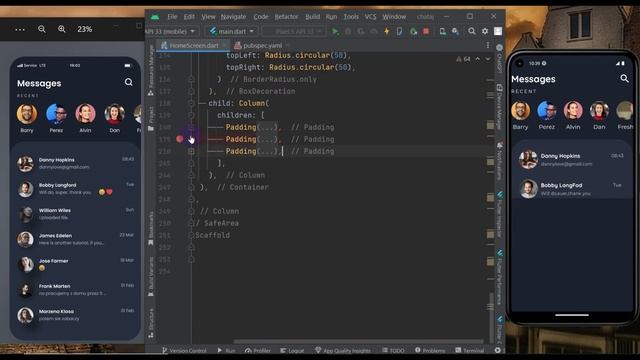The height and width of the screenshot is (360, 640).
Task: Expand the folded third Padding(...) code block
Action: [191, 151]
